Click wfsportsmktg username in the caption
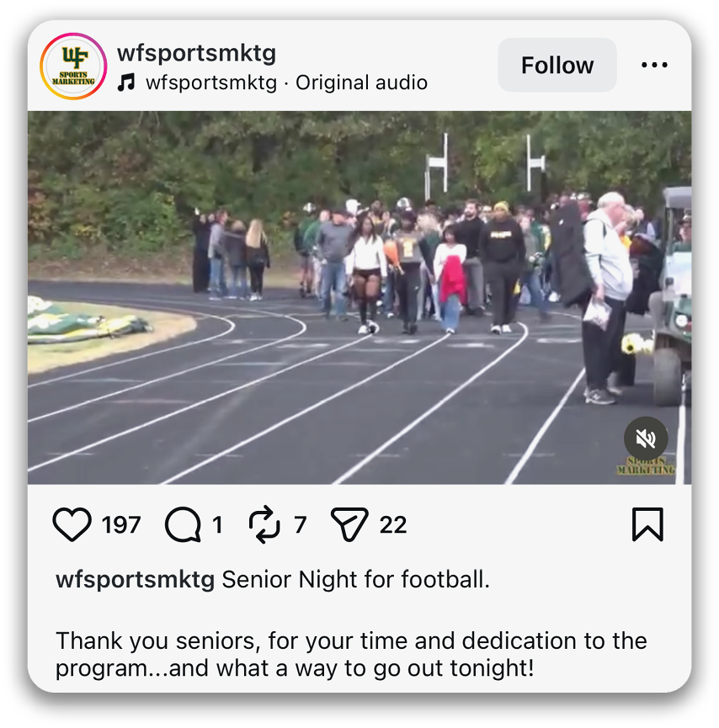 click(136, 579)
